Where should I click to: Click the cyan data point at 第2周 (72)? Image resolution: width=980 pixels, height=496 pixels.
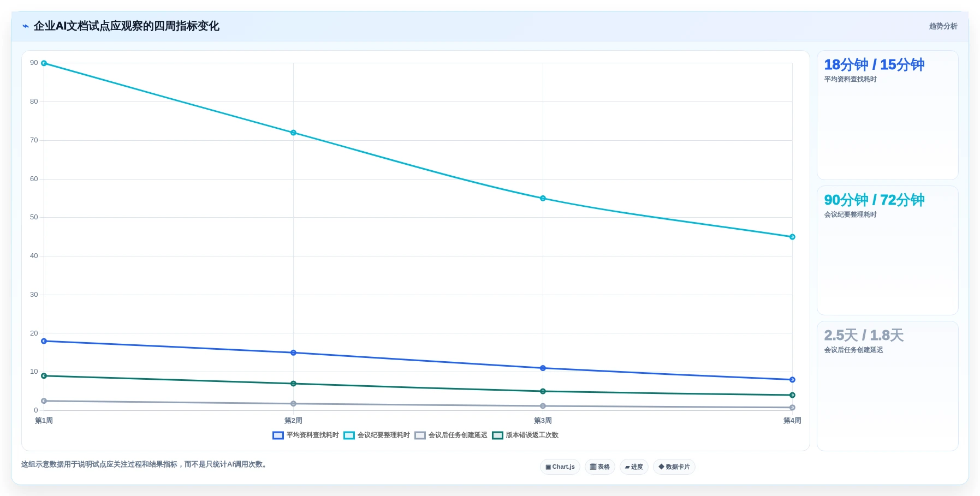point(293,133)
